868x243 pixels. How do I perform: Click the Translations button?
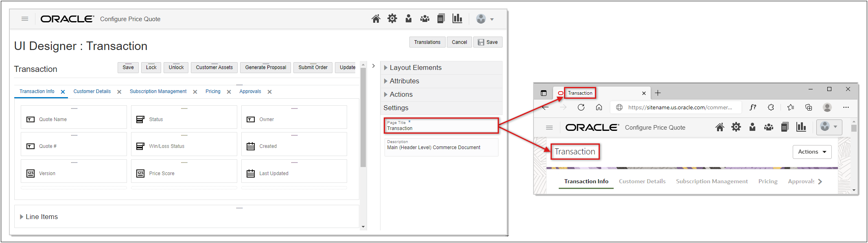[x=427, y=42]
